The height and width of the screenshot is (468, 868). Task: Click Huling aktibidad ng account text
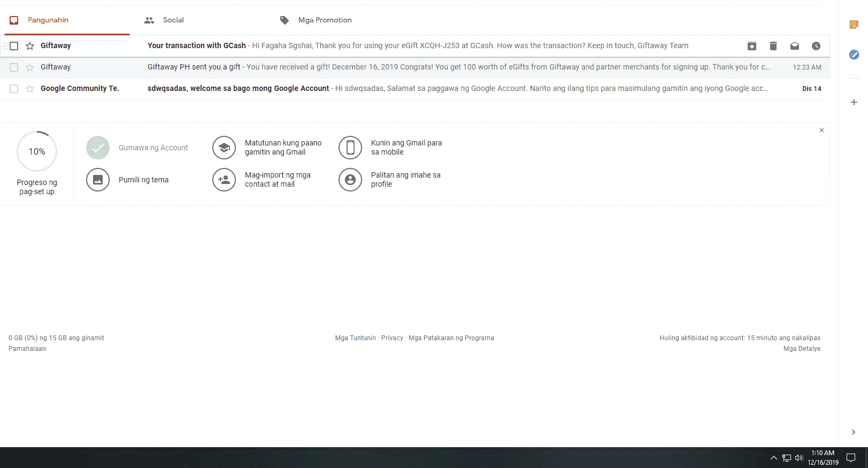[740, 338]
